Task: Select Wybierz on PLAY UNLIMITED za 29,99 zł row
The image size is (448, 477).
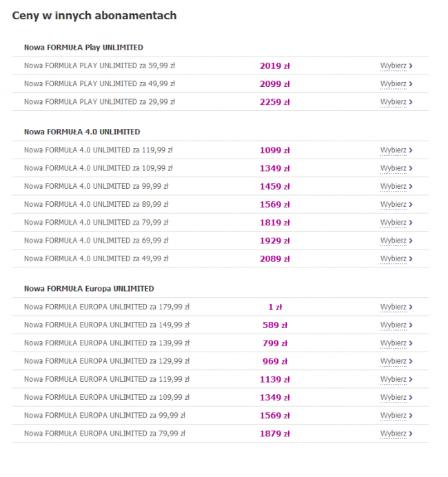Action: (396, 102)
